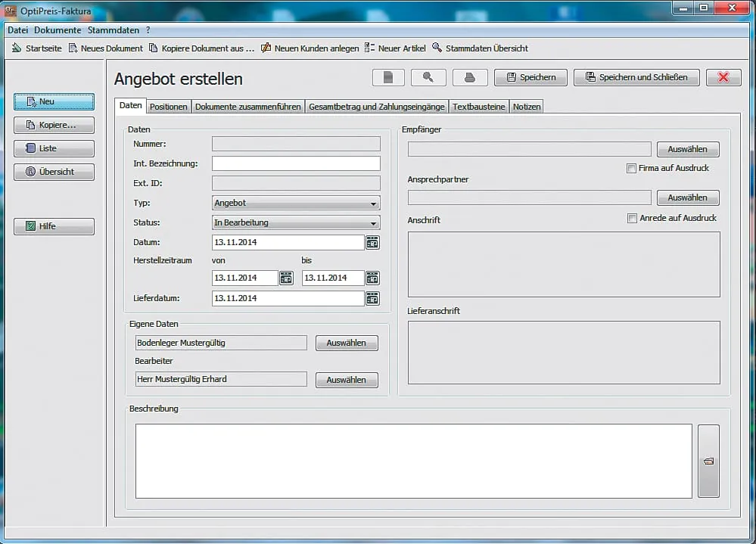Switch to the Positionen tab
Image resolution: width=756 pixels, height=544 pixels.
click(168, 107)
